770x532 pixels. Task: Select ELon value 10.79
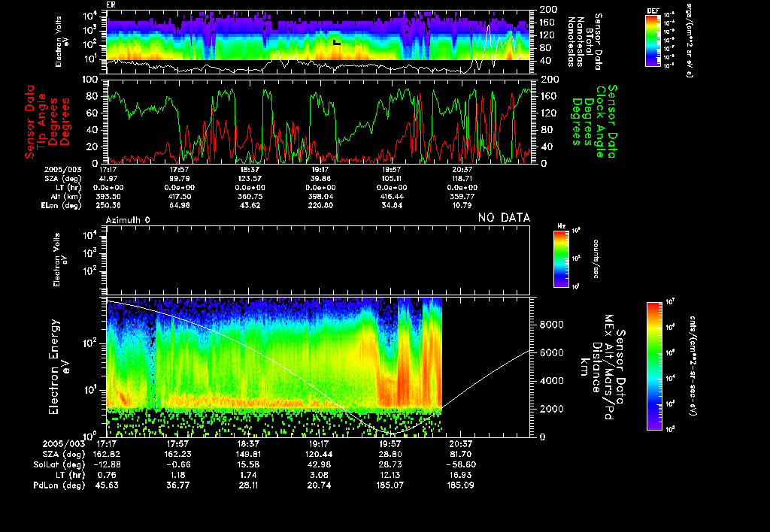(x=462, y=205)
